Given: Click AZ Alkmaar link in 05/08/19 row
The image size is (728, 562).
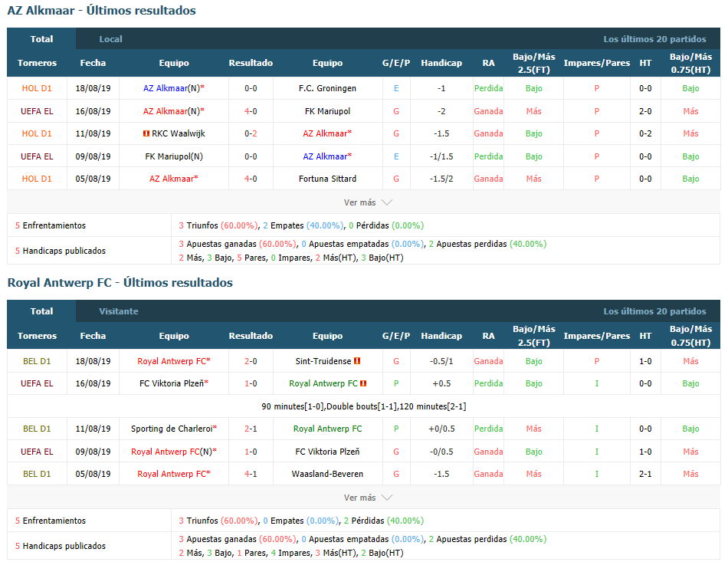Looking at the screenshot, I should tap(172, 179).
